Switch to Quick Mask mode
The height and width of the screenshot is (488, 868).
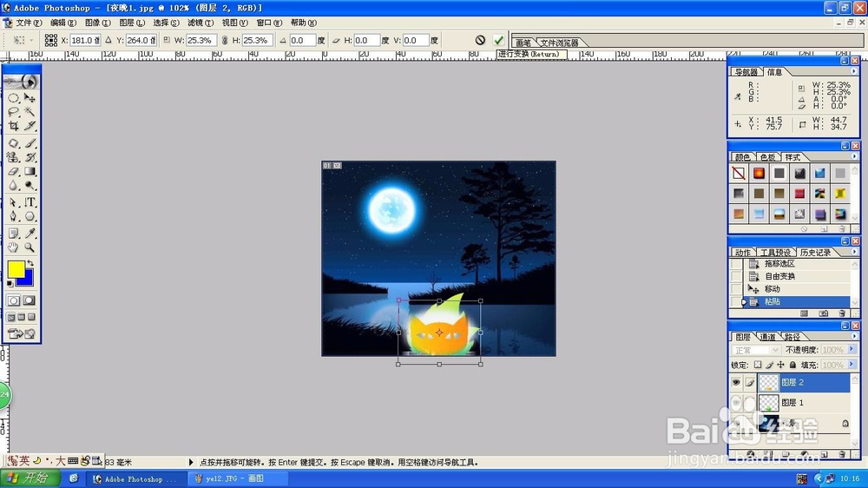pyautogui.click(x=30, y=300)
